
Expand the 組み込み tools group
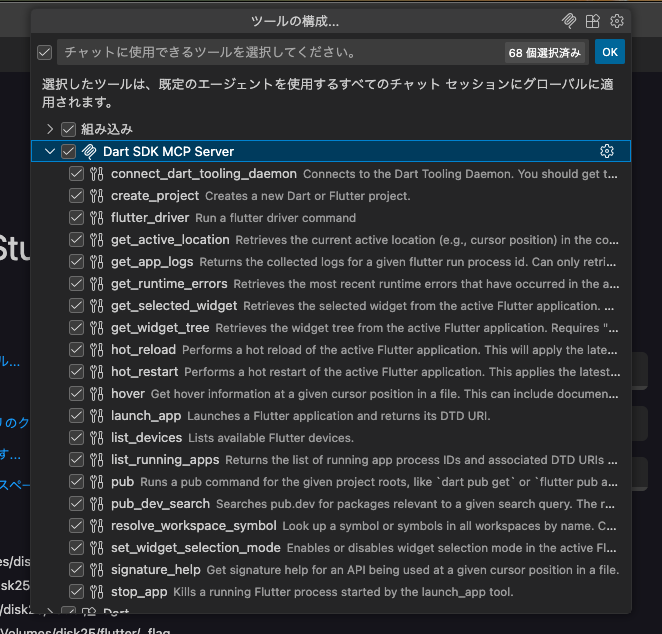[x=50, y=129]
